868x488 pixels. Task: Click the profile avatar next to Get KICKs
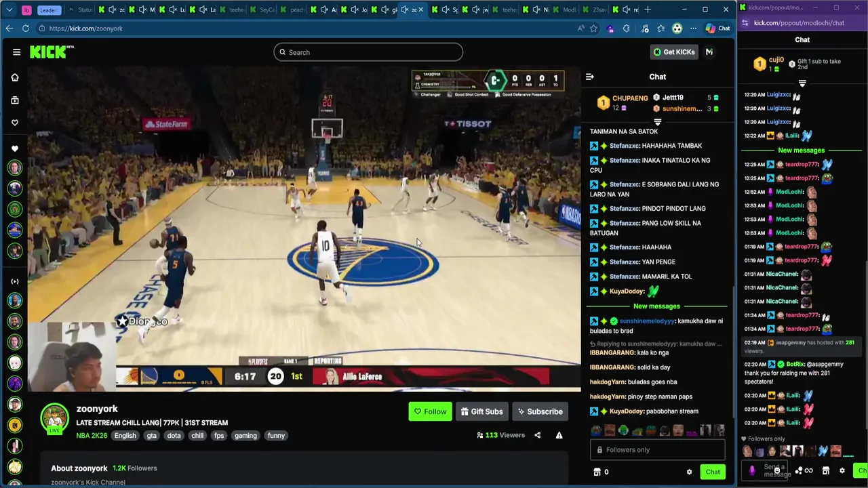[709, 52]
